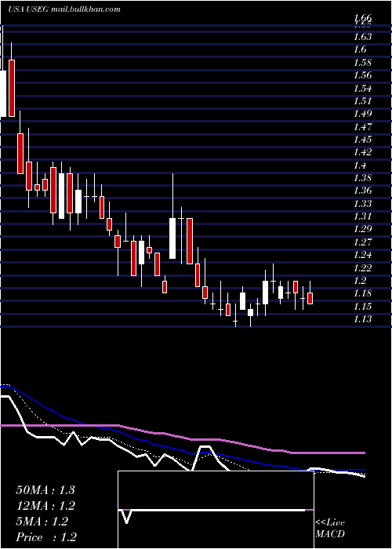Click the 50MA : 1.3 legend text
This screenshot has height=549, width=392.
click(45, 490)
